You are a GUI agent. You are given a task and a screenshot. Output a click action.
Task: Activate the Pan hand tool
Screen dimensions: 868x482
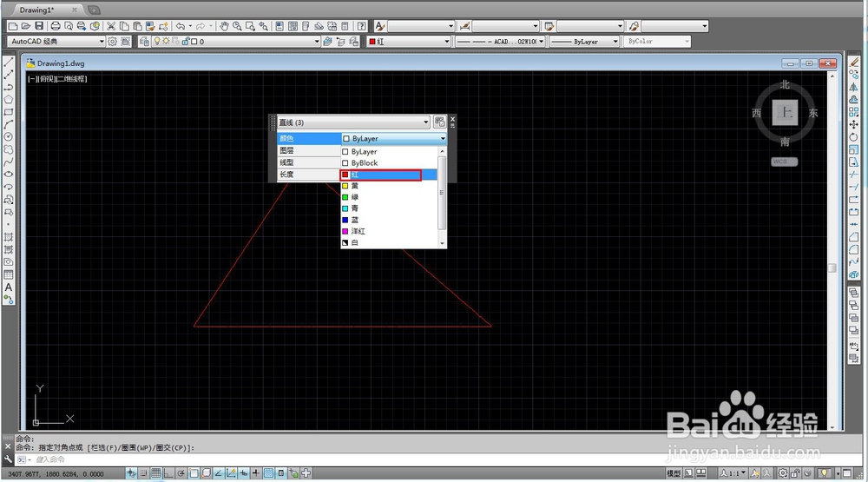click(224, 26)
